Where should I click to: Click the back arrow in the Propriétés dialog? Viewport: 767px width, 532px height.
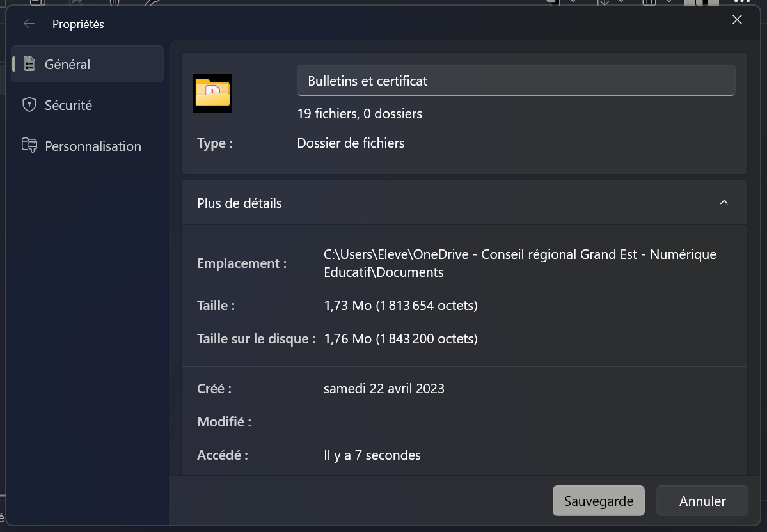click(28, 23)
